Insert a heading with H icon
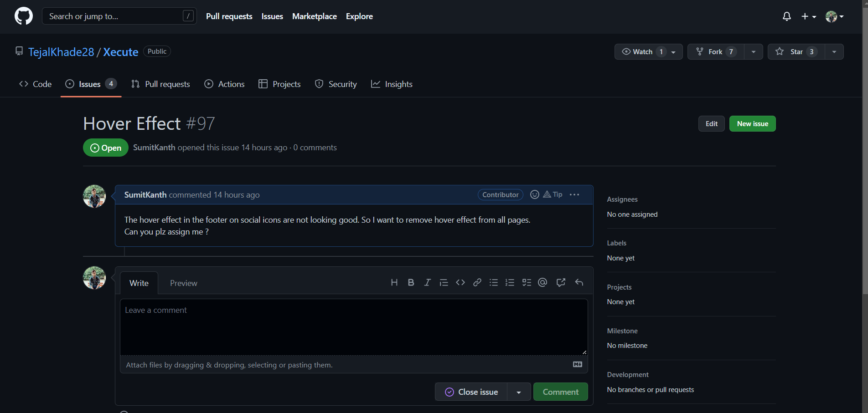Viewport: 868px width, 413px height. tap(394, 282)
